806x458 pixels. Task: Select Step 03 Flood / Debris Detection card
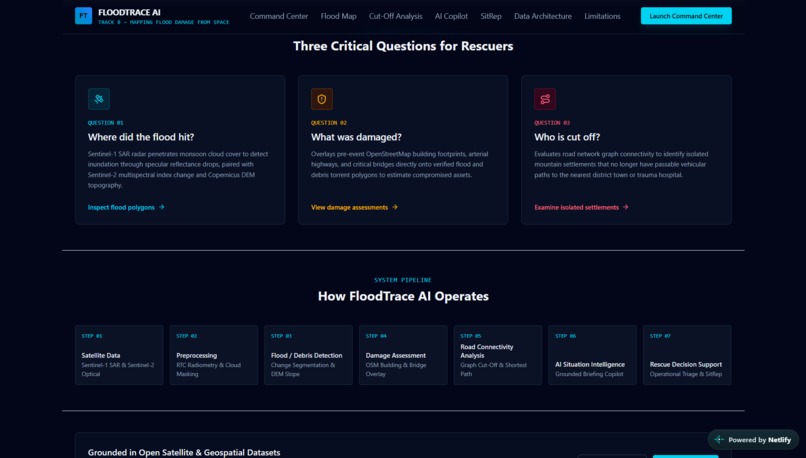click(x=308, y=355)
